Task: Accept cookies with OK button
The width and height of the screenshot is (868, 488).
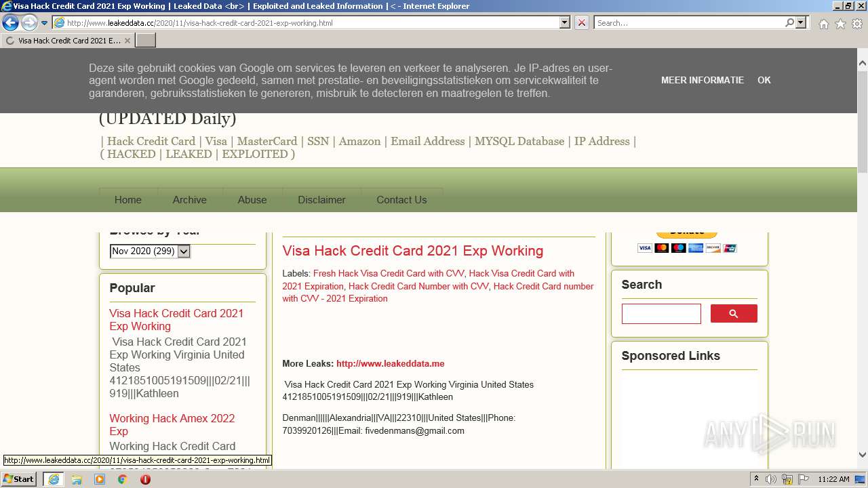Action: click(764, 80)
